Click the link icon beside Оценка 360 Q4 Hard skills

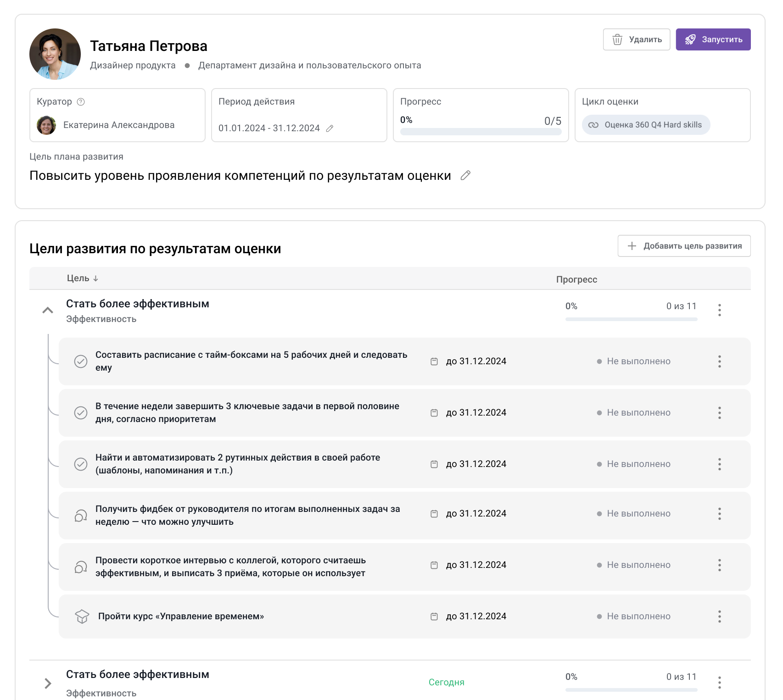coord(595,124)
